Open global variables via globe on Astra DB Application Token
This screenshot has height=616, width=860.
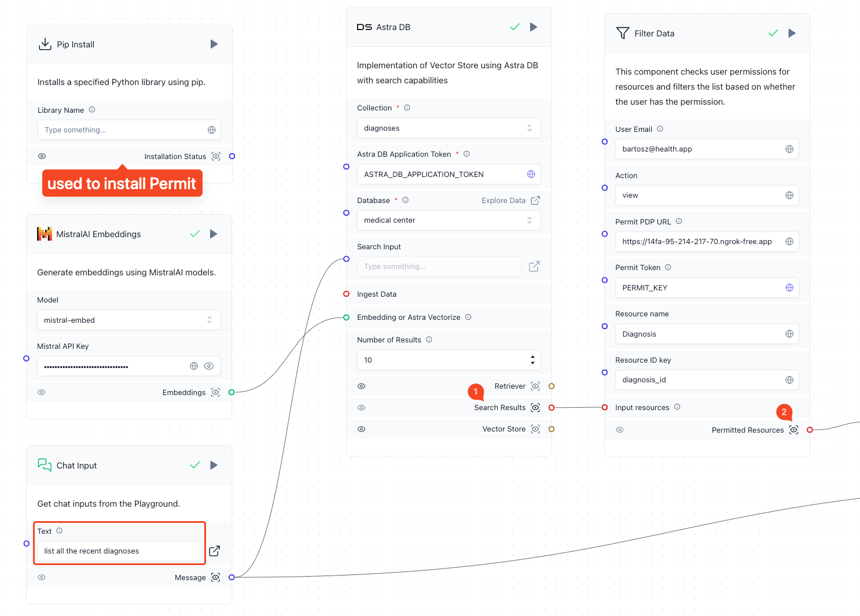click(531, 174)
